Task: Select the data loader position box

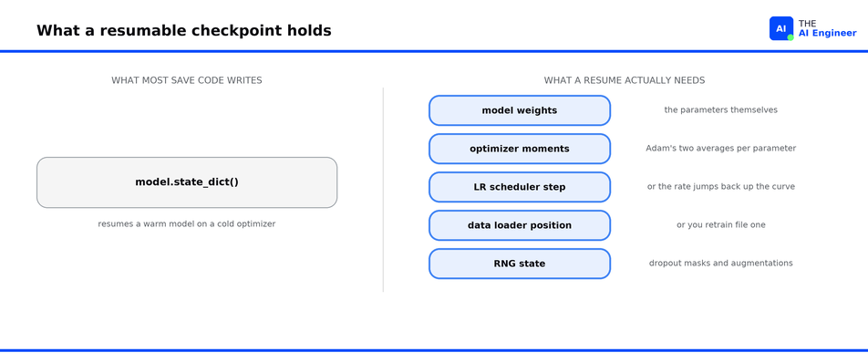Action: 520,225
